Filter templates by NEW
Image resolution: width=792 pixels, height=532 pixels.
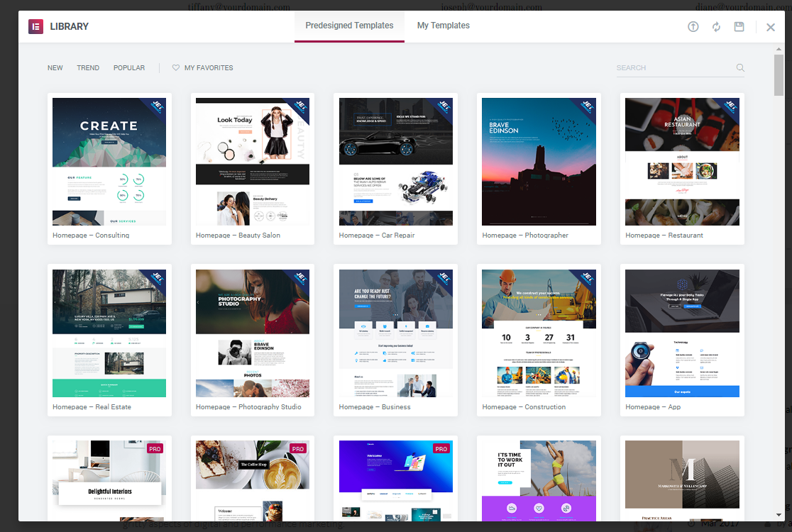(55, 68)
